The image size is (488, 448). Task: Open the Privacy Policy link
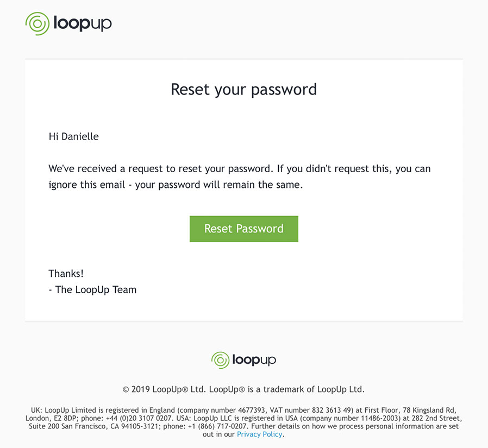point(259,434)
